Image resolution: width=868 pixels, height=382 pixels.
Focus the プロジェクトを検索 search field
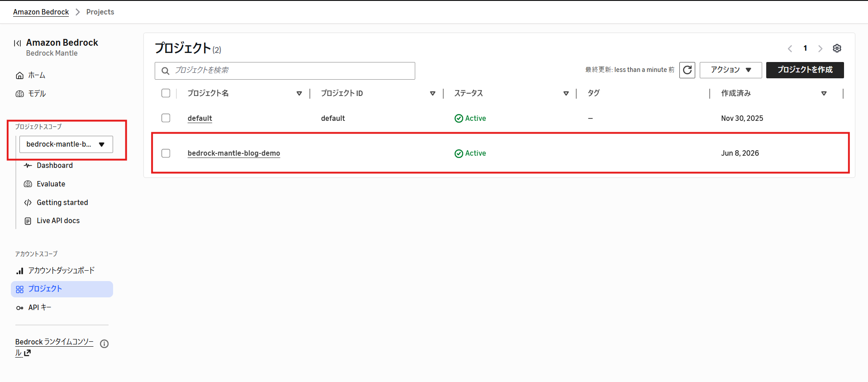[285, 71]
